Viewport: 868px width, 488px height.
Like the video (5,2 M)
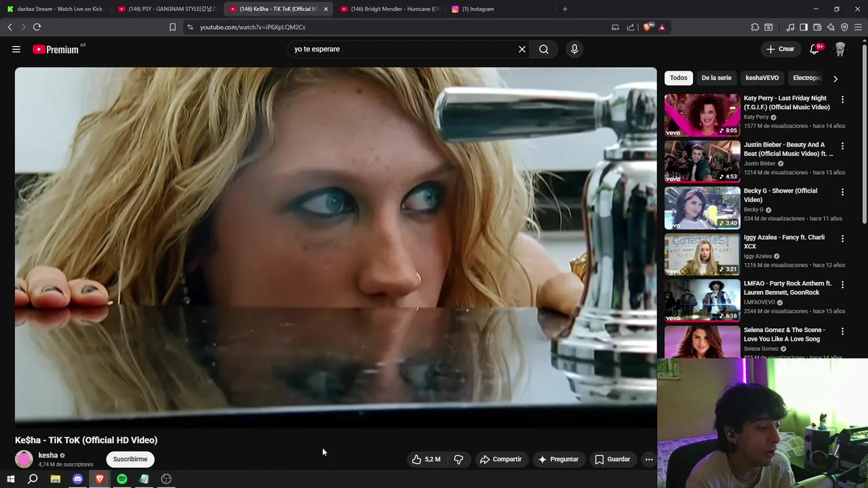[426, 459]
